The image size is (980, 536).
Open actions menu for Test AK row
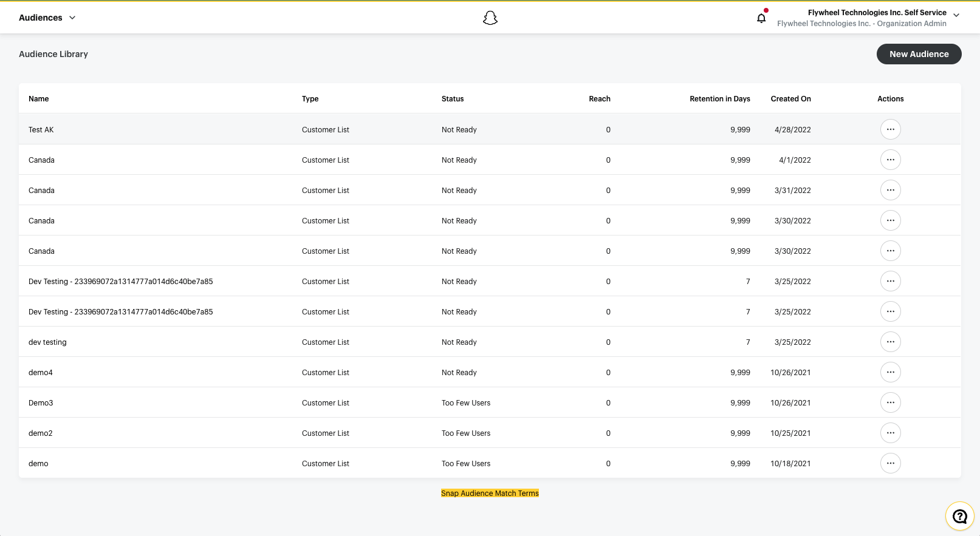coord(890,129)
